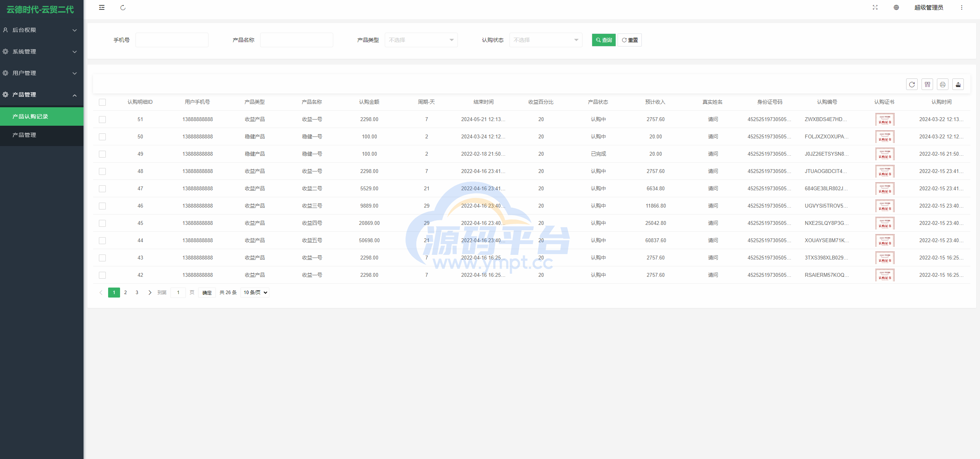The image size is (980, 459).
Task: Click the 重置 reset button
Action: click(629, 40)
